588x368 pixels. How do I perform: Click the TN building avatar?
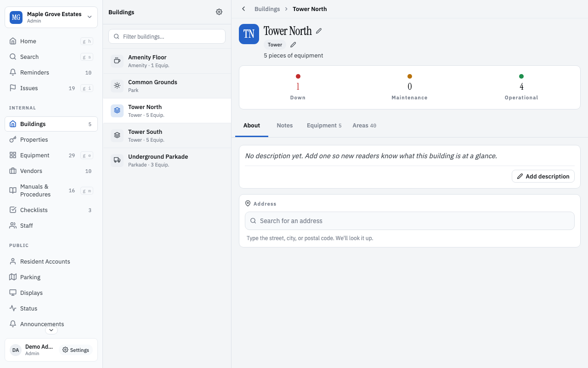pyautogui.click(x=249, y=34)
